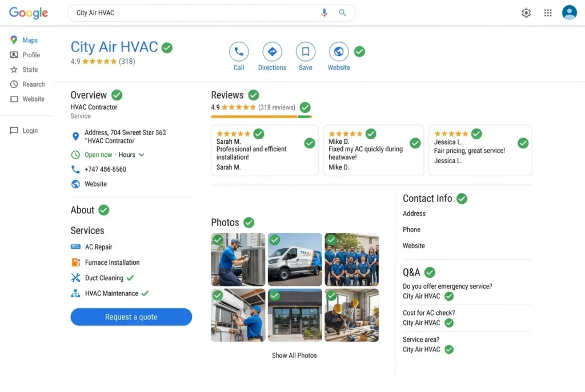The height and width of the screenshot is (392, 585).
Task: Click the microphone voice search icon
Action: coord(324,13)
